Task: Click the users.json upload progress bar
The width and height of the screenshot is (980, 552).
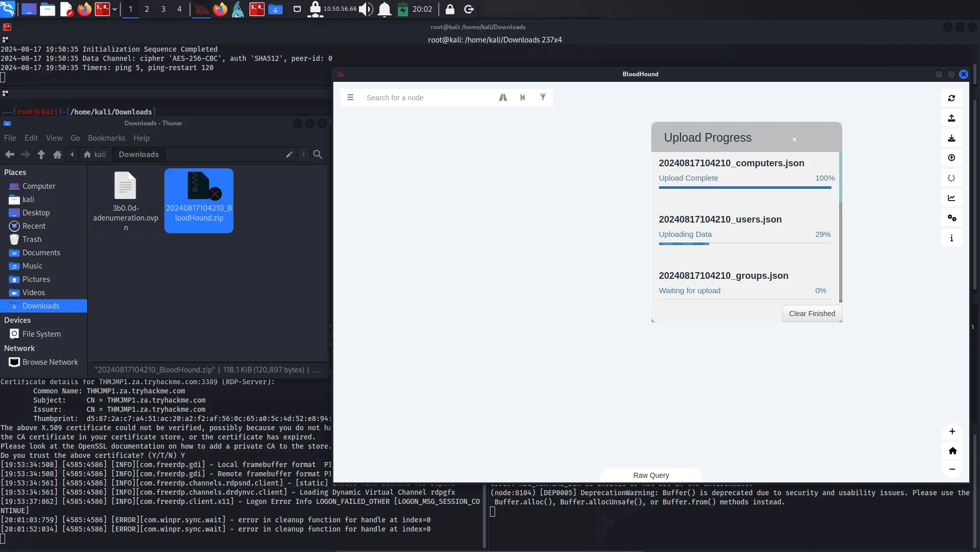Action: coord(745,244)
